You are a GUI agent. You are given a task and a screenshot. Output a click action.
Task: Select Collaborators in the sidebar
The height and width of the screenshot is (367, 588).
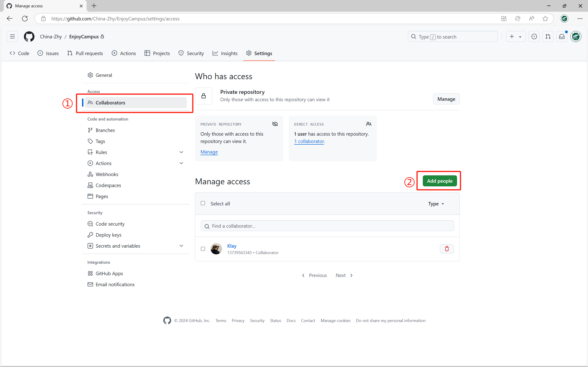click(x=136, y=103)
